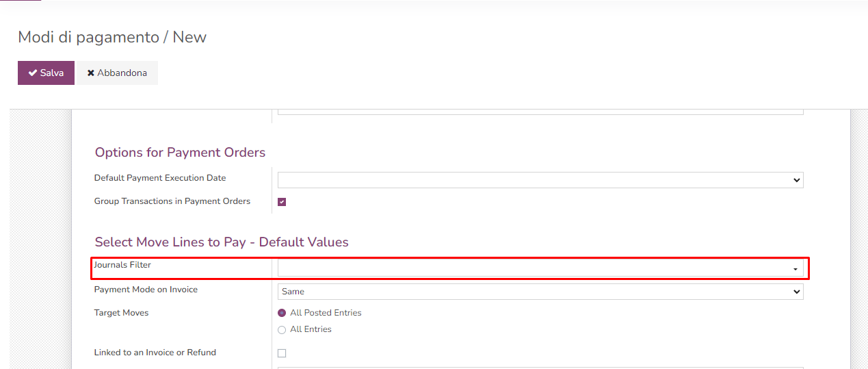Click the Group Transactions in Payment Orders label

pyautogui.click(x=172, y=201)
